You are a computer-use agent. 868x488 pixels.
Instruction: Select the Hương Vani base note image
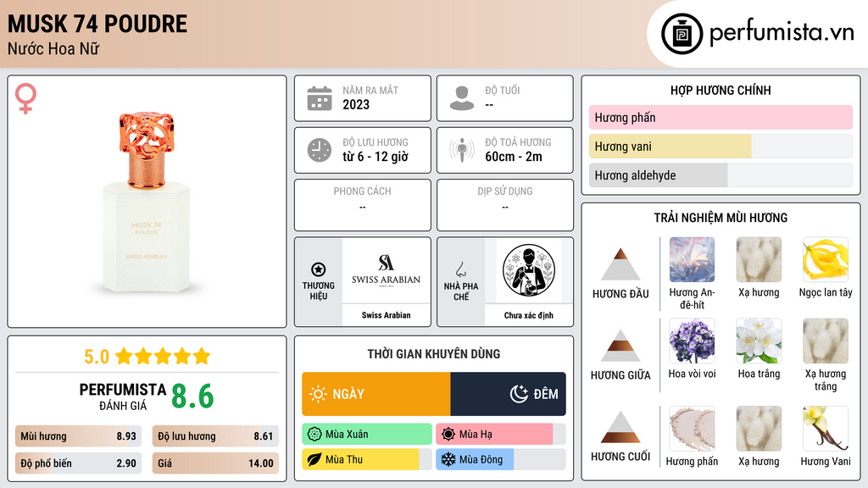point(826,429)
